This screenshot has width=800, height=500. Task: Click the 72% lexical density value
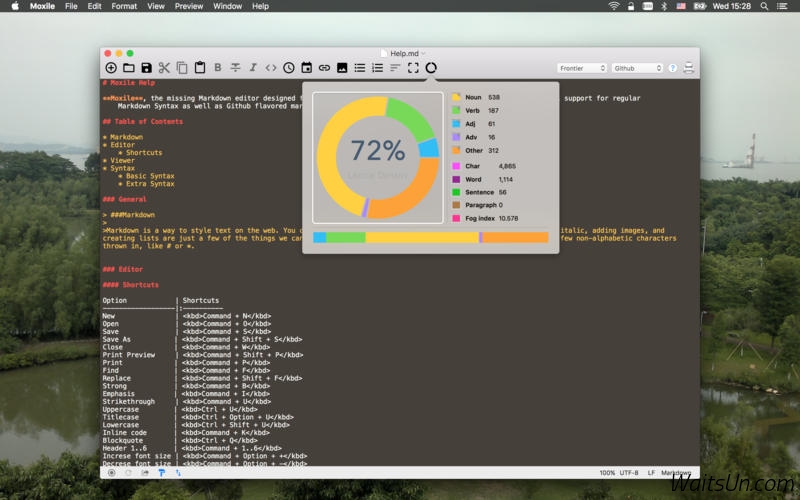point(378,151)
